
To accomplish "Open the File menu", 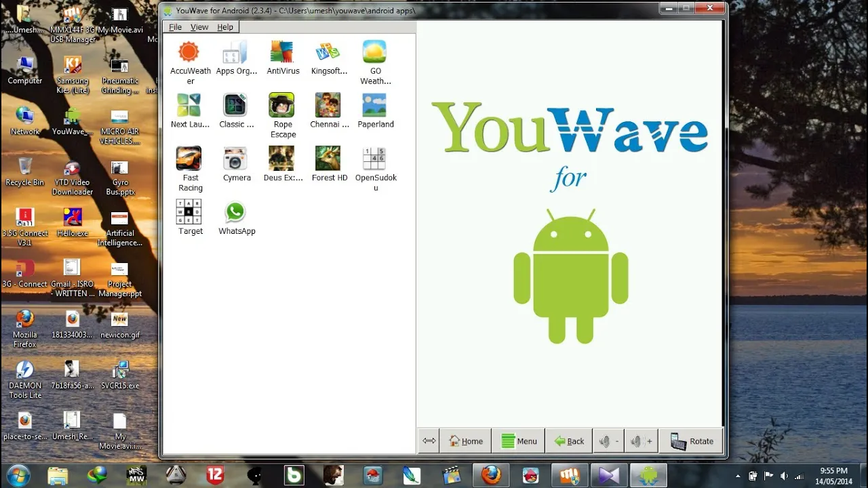I will 175,27.
